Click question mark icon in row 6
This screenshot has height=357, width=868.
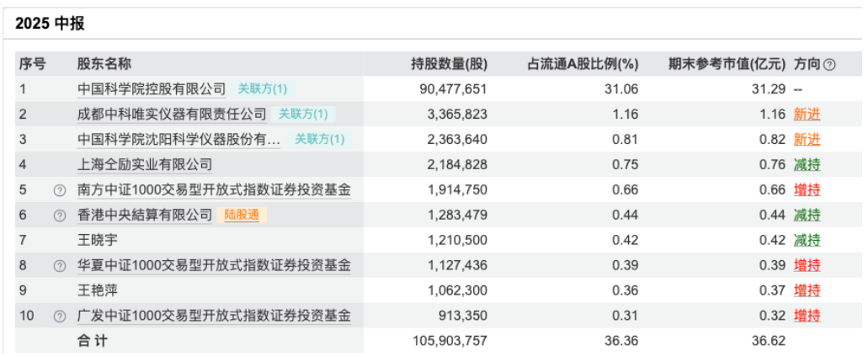coord(59,216)
